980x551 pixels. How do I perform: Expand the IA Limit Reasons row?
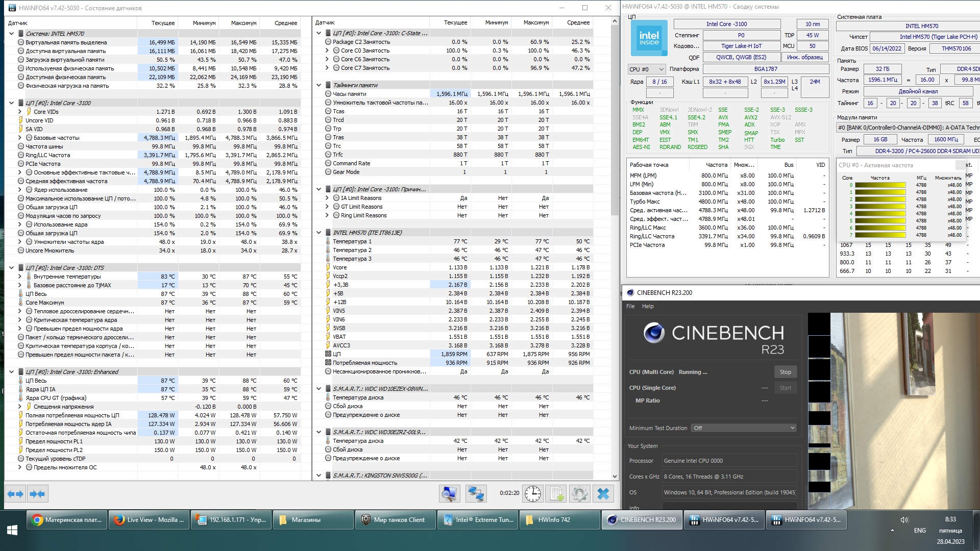click(x=327, y=198)
